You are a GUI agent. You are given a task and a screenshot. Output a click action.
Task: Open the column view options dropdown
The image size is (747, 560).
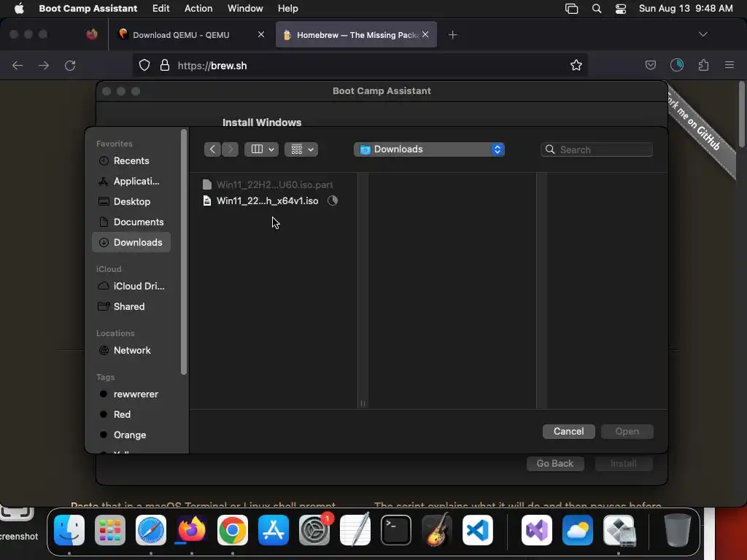(262, 149)
